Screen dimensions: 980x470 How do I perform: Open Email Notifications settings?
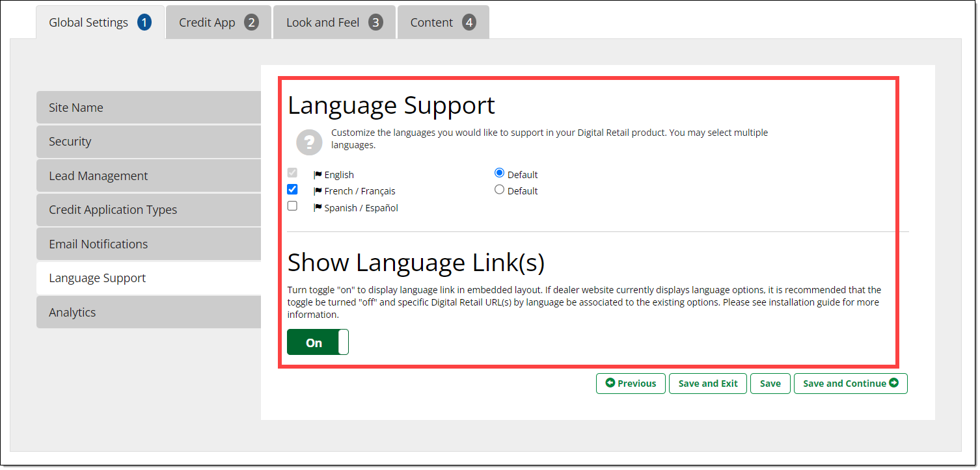coord(148,244)
